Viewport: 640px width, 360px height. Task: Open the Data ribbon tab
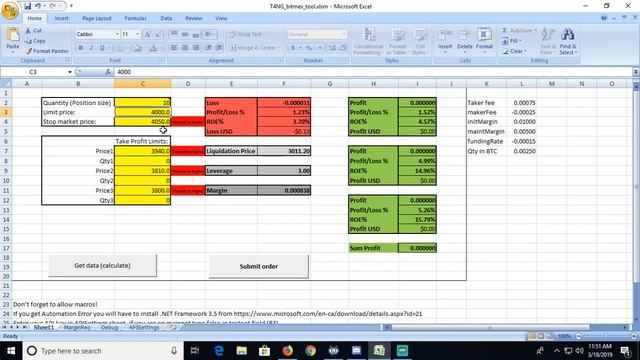(x=166, y=18)
